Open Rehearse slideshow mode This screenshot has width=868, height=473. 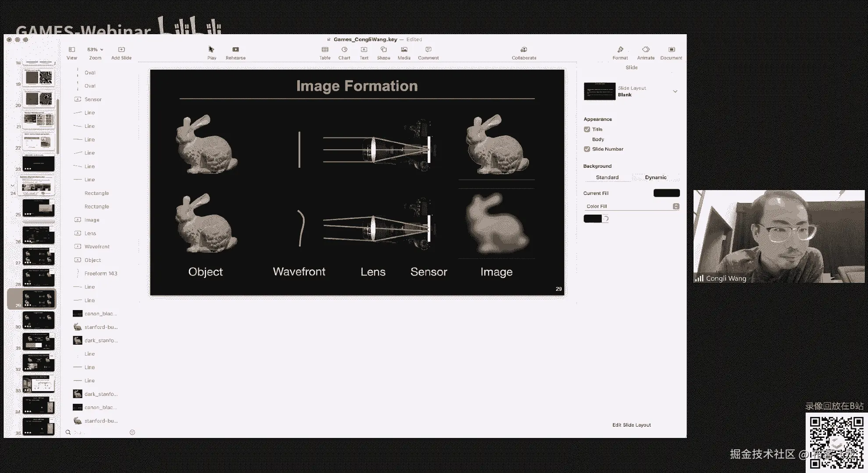[x=235, y=49]
